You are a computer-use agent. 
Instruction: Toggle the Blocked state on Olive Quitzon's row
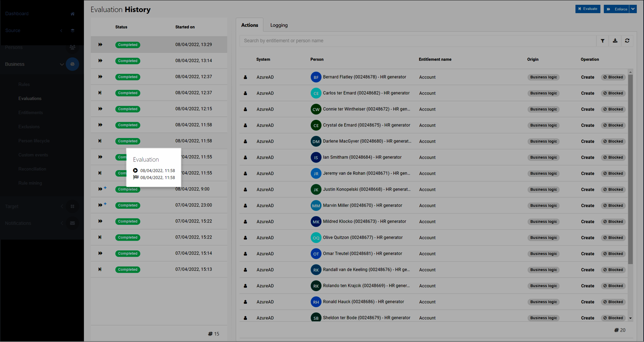(613, 238)
